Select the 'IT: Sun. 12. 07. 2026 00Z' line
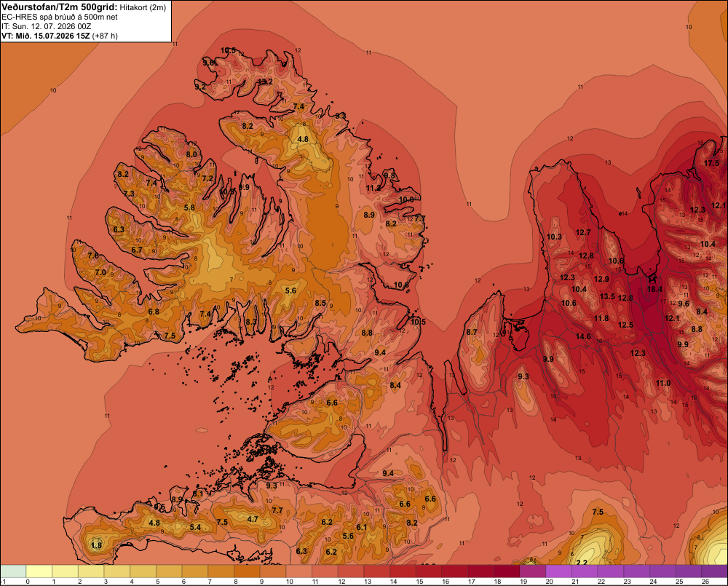The width and height of the screenshot is (728, 586). (47, 26)
